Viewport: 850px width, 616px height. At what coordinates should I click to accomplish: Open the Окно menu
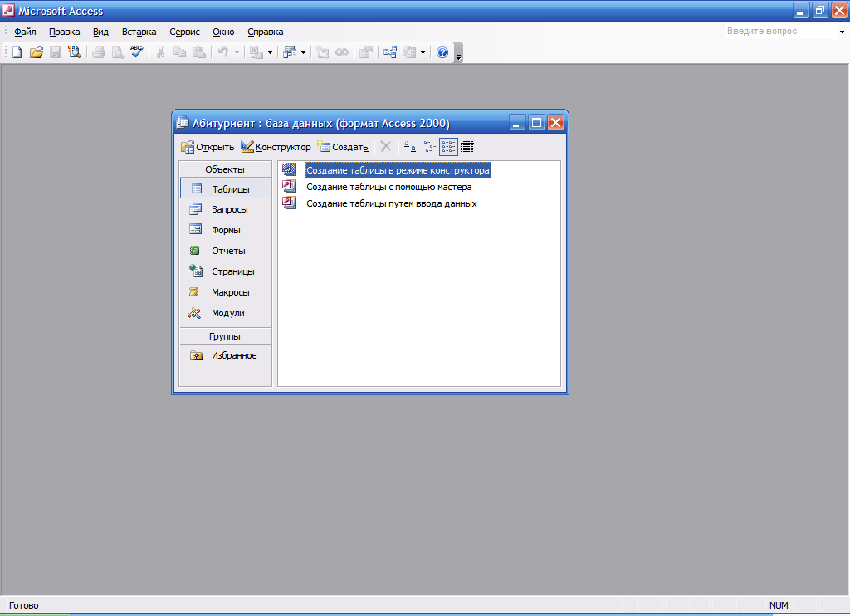coord(223,32)
